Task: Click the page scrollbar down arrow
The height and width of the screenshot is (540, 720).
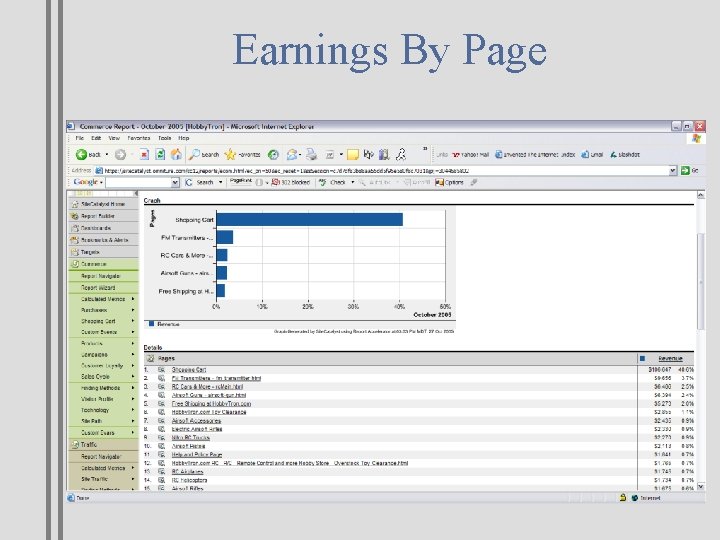Action: [701, 486]
